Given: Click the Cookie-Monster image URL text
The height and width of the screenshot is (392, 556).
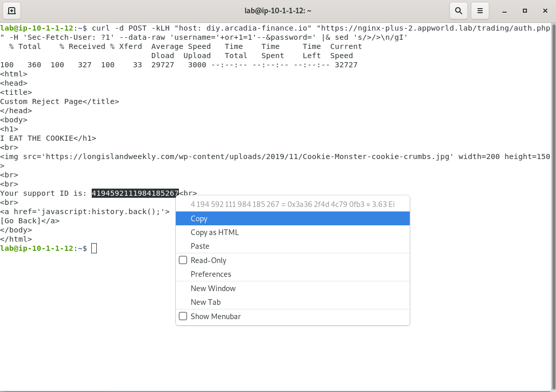Looking at the screenshot, I should [248, 157].
